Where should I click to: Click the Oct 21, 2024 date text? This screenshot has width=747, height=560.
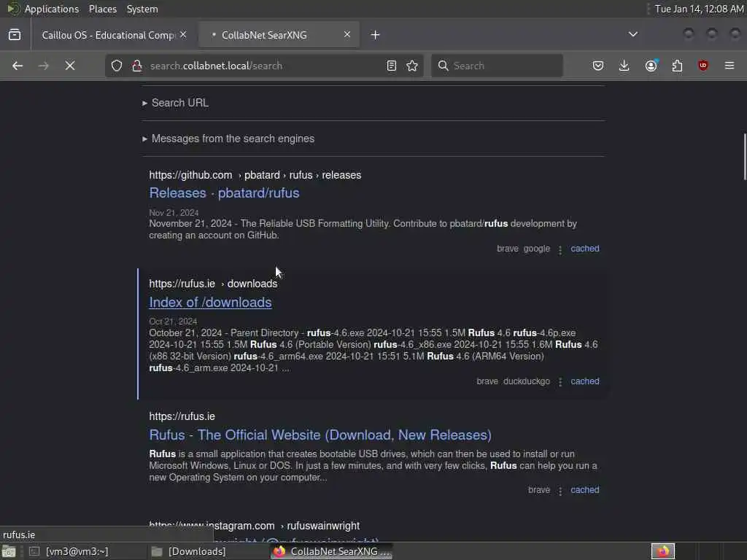click(x=173, y=322)
